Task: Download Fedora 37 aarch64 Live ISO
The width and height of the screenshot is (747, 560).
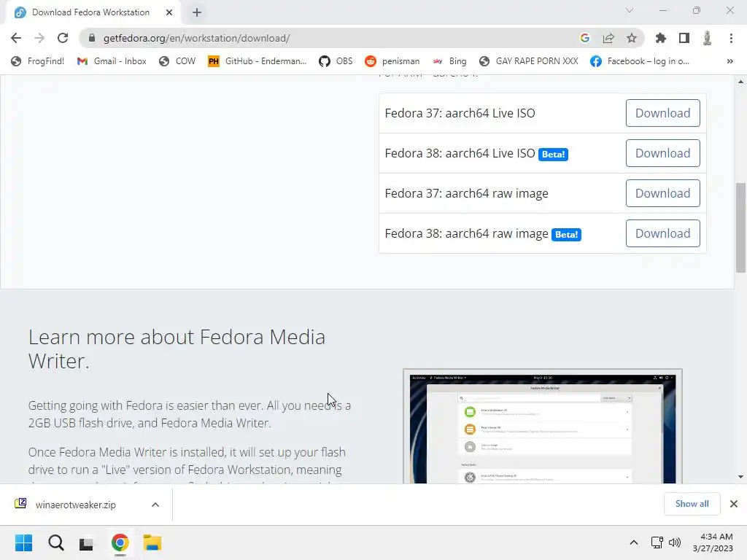Action: [x=662, y=113]
